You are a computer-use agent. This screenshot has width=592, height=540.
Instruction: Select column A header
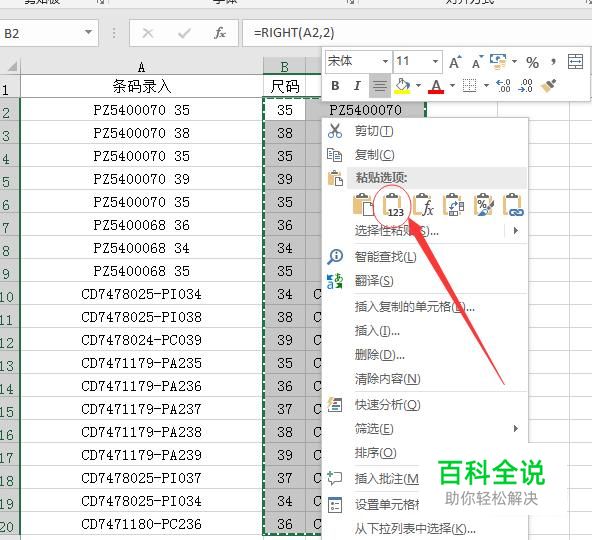pyautogui.click(x=142, y=67)
